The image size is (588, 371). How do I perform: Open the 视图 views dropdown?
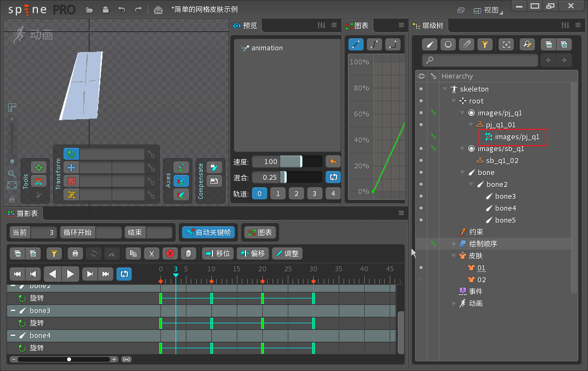(x=488, y=10)
